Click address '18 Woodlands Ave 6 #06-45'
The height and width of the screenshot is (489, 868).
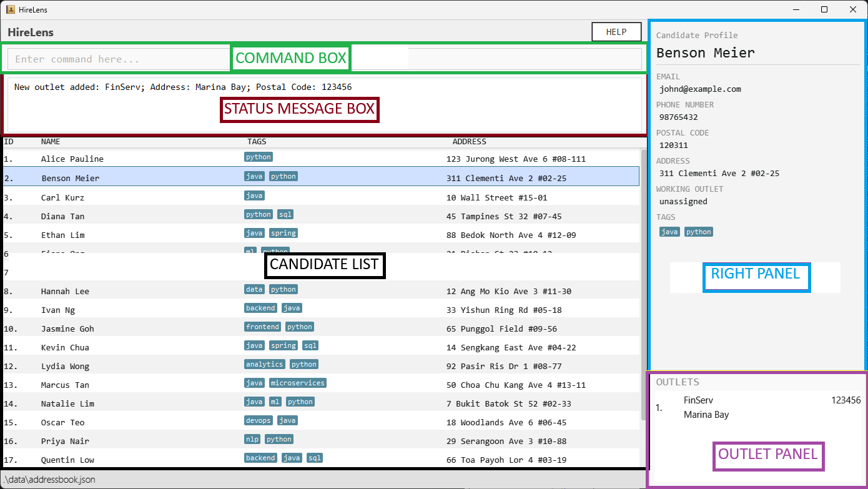pos(506,422)
